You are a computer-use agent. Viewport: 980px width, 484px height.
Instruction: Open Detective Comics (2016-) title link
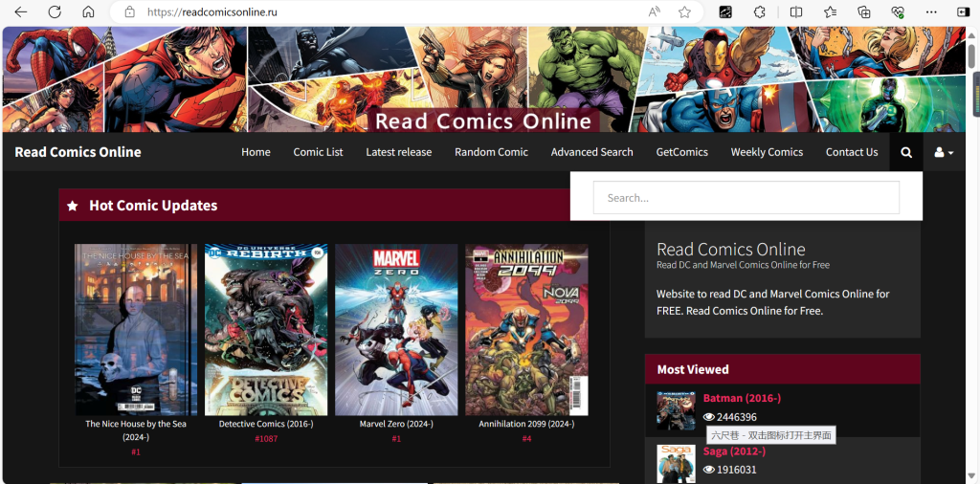point(266,424)
